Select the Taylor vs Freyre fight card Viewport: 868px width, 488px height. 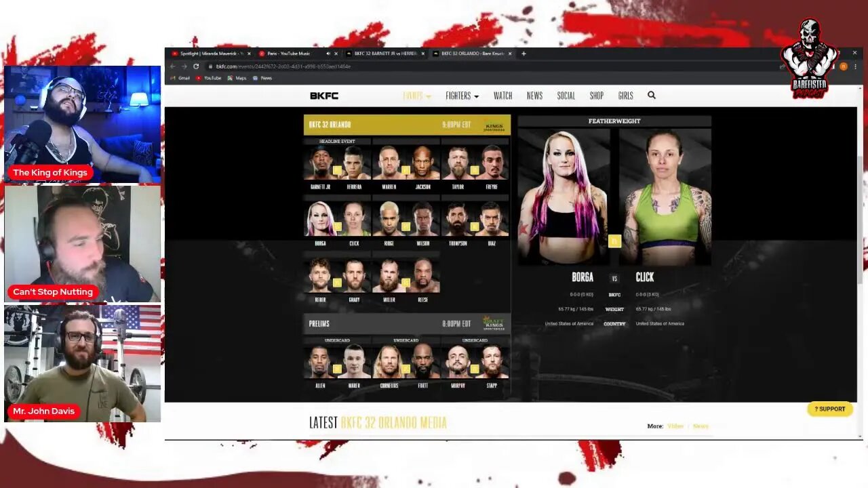coord(475,165)
